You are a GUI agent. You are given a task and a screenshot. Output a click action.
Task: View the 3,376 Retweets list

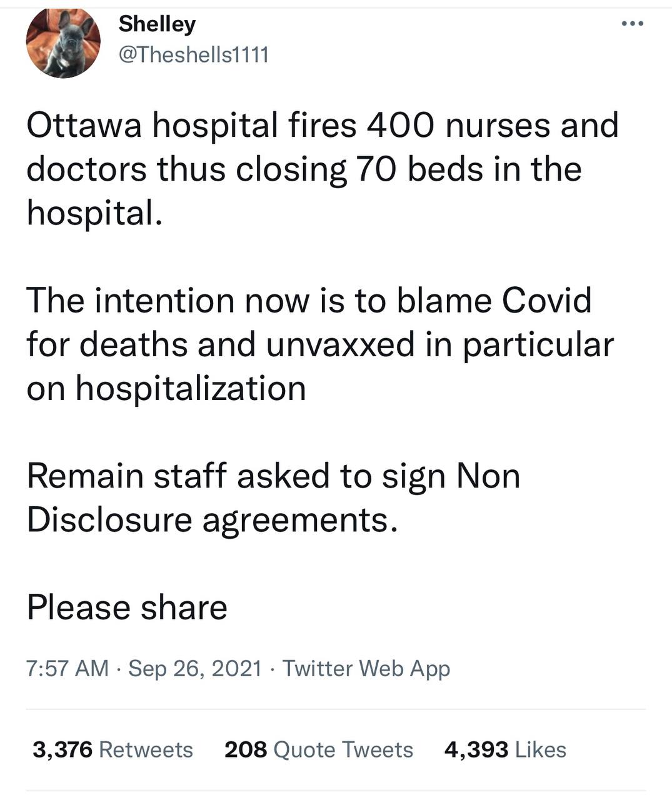[113, 749]
